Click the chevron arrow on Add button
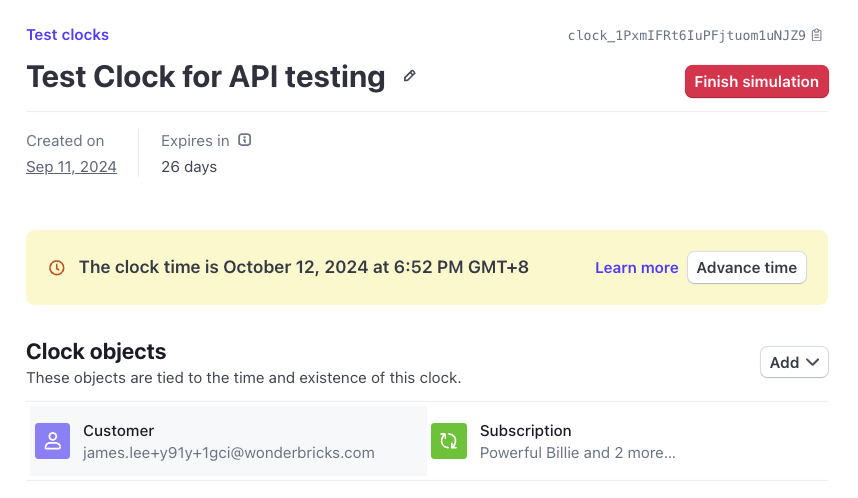Image resolution: width=858 pixels, height=498 pixels. coord(813,362)
